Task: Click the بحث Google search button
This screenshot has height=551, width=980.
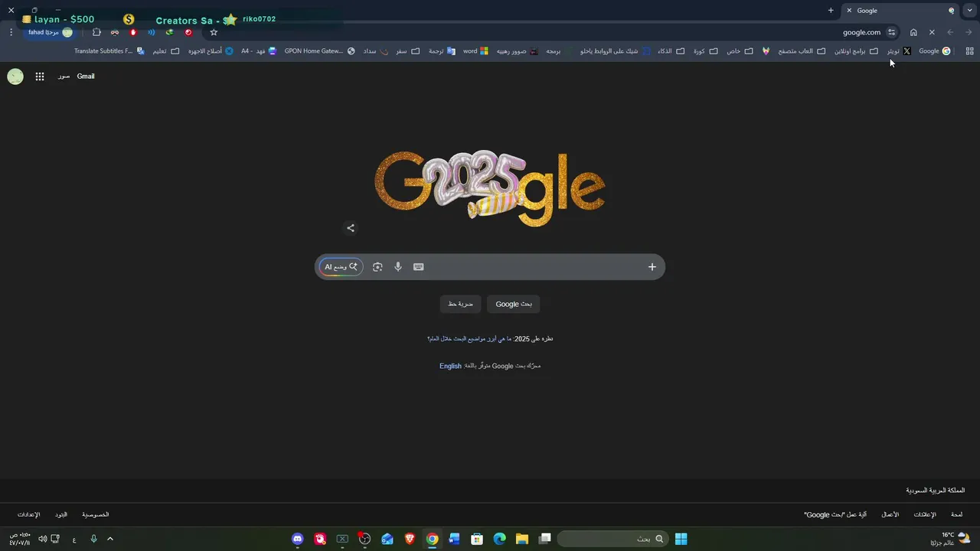Action: 514,304
